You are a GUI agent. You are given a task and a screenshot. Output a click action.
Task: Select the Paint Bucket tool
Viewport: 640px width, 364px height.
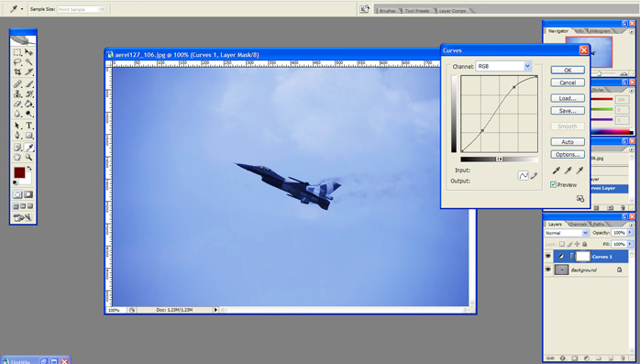29,104
